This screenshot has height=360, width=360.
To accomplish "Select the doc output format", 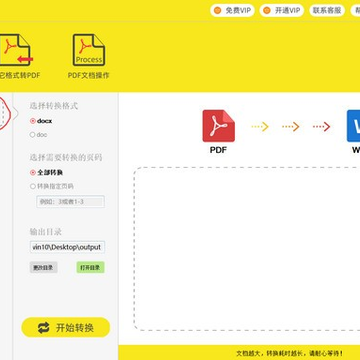I will pyautogui.click(x=39, y=135).
